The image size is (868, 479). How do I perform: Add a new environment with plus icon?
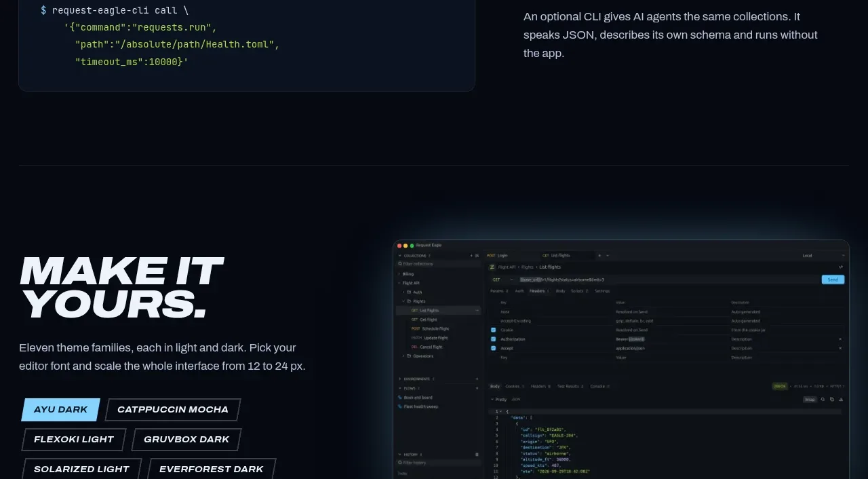point(477,379)
